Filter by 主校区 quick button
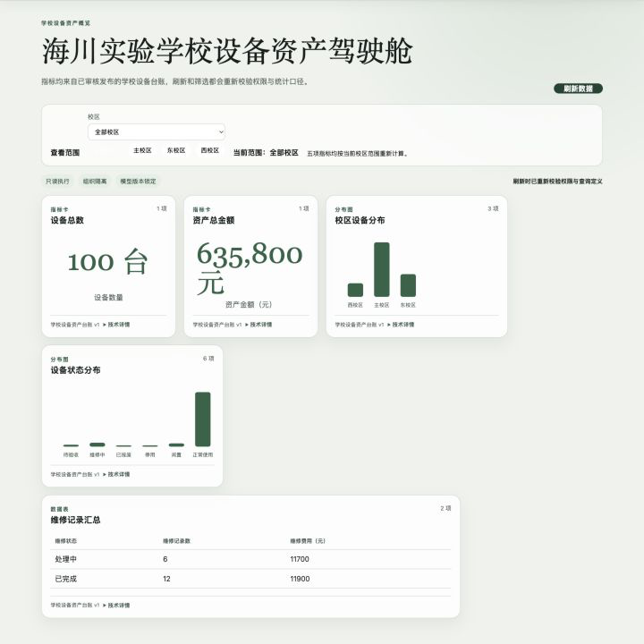Screen dimensions: 644x644 coord(142,150)
